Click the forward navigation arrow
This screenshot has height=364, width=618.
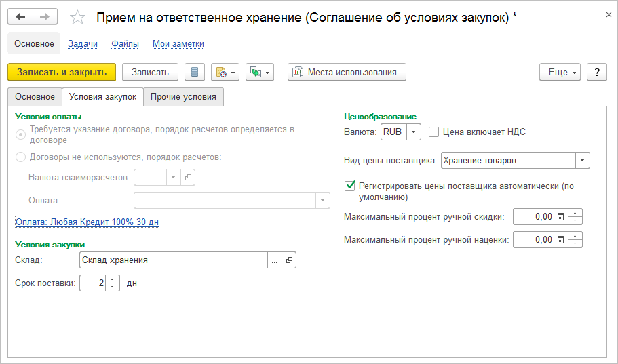[45, 18]
